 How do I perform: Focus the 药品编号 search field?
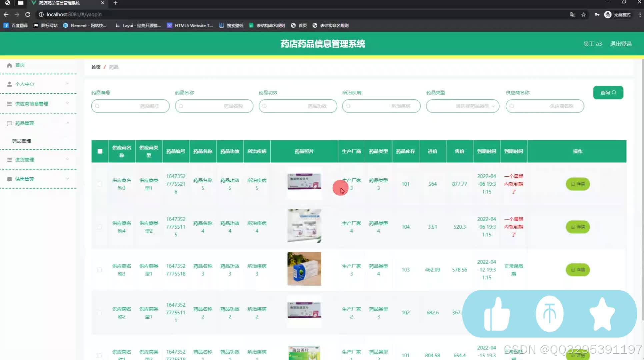click(130, 106)
